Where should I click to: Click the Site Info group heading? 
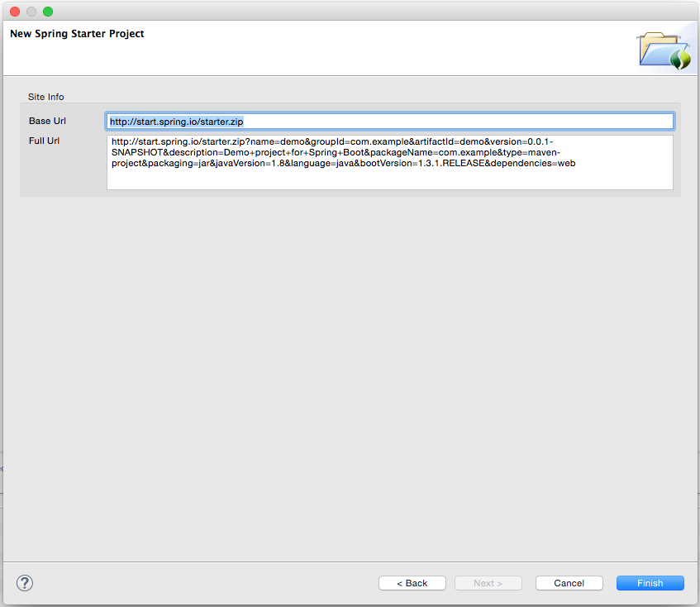[46, 97]
